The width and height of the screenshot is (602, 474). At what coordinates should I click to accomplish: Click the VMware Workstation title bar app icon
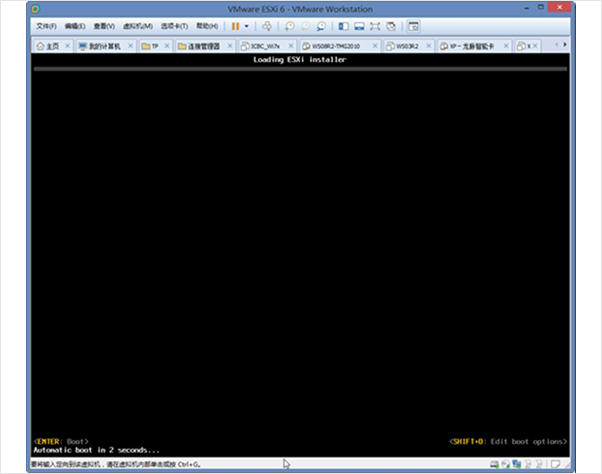[x=35, y=9]
